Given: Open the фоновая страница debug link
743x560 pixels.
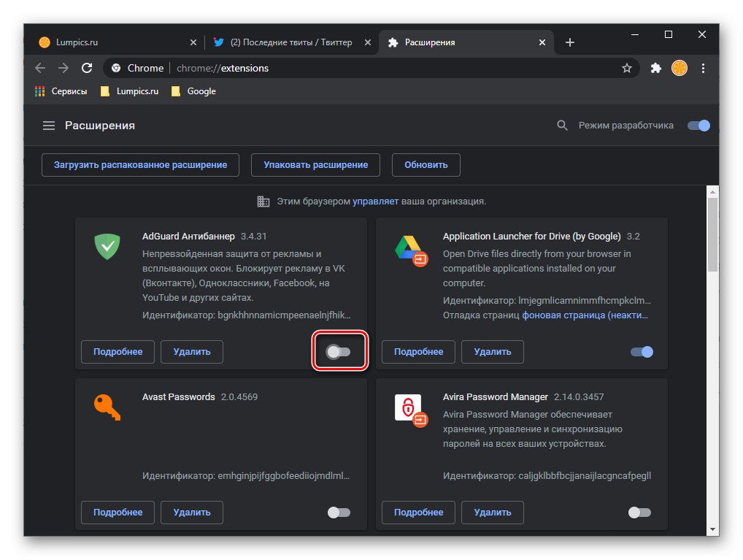Looking at the screenshot, I should (585, 315).
